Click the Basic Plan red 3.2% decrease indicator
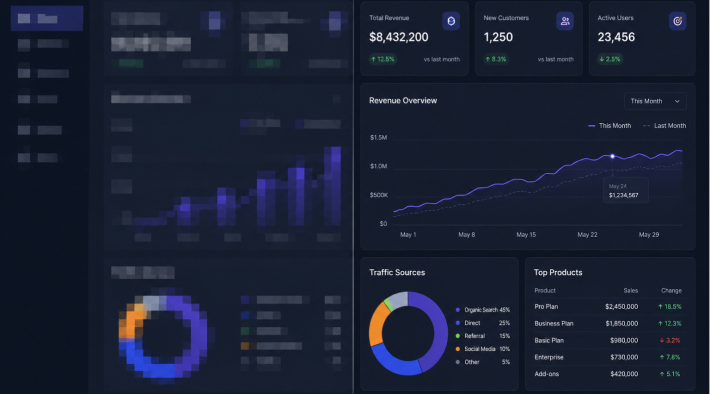This screenshot has width=710, height=394. (x=670, y=340)
